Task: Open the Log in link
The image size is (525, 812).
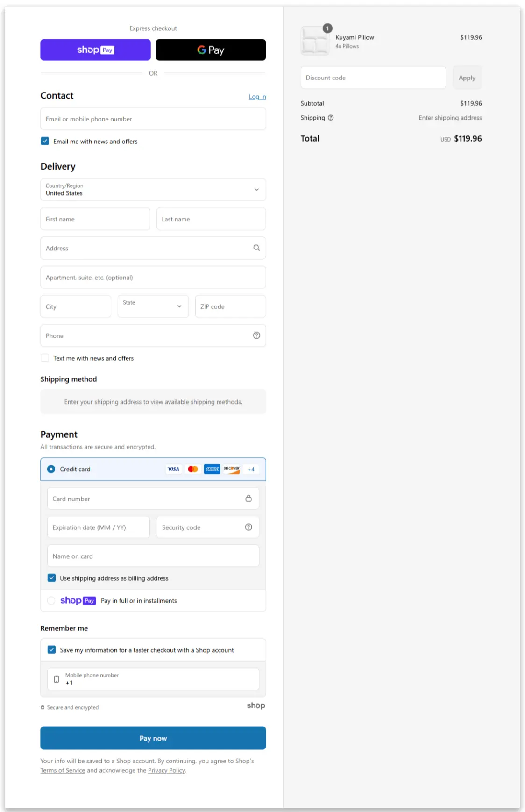Action: [x=257, y=97]
